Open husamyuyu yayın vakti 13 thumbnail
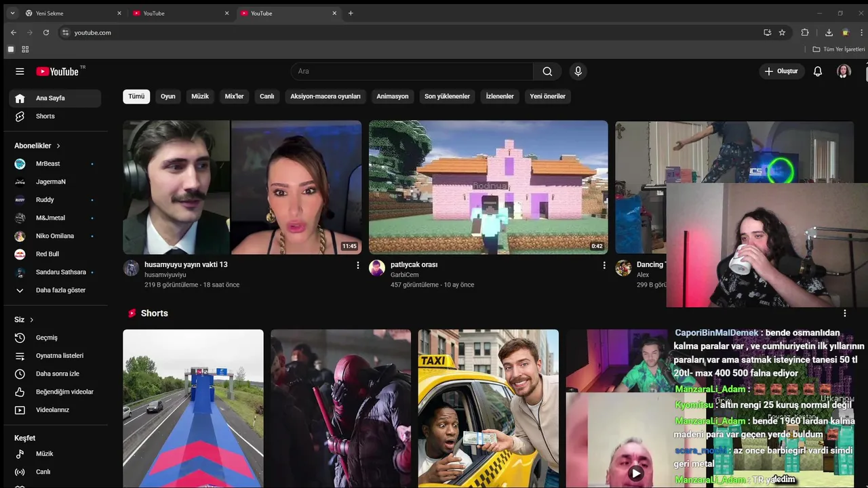 click(x=242, y=187)
